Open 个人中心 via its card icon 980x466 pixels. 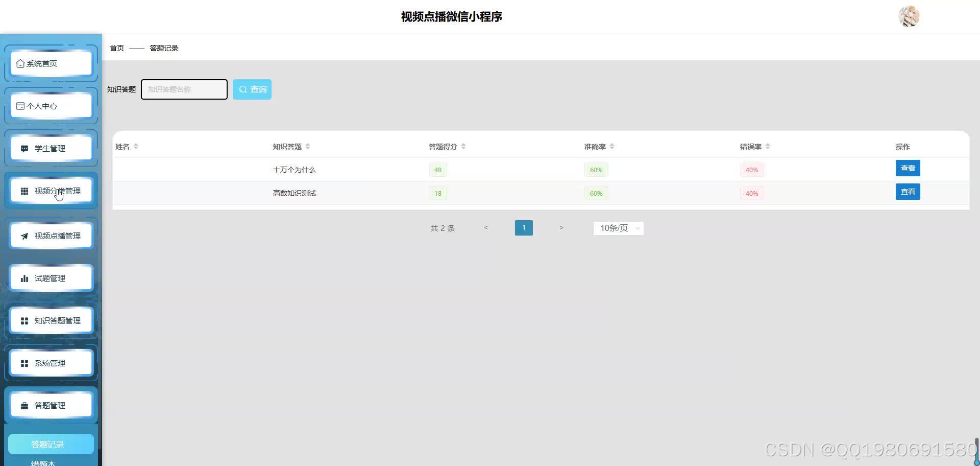pyautogui.click(x=19, y=106)
